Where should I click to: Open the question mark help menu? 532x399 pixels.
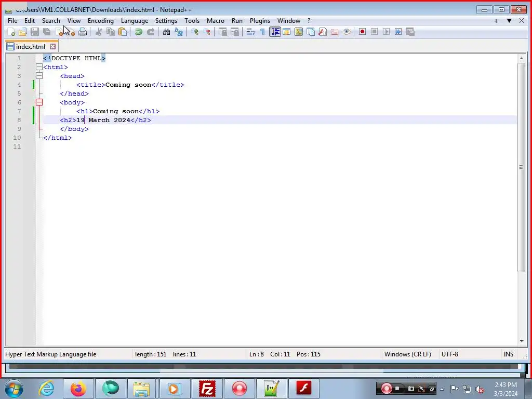click(309, 21)
